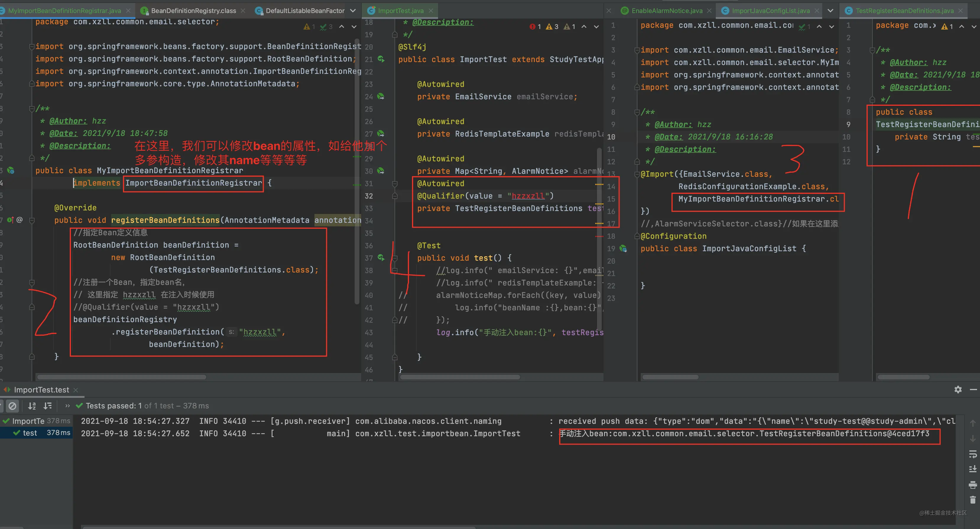This screenshot has width=980, height=529.
Task: Switch to DefaultListableBeanFactory tab
Action: (x=305, y=11)
